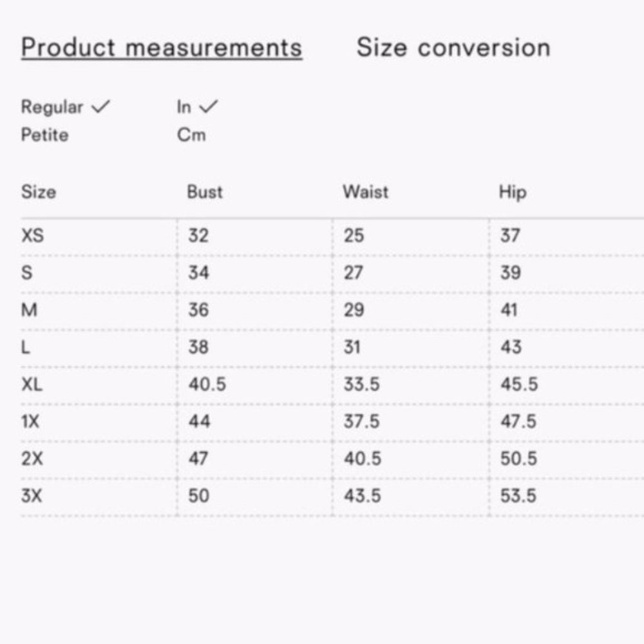
Task: Click the checkmark beside In
Action: pyautogui.click(x=208, y=107)
